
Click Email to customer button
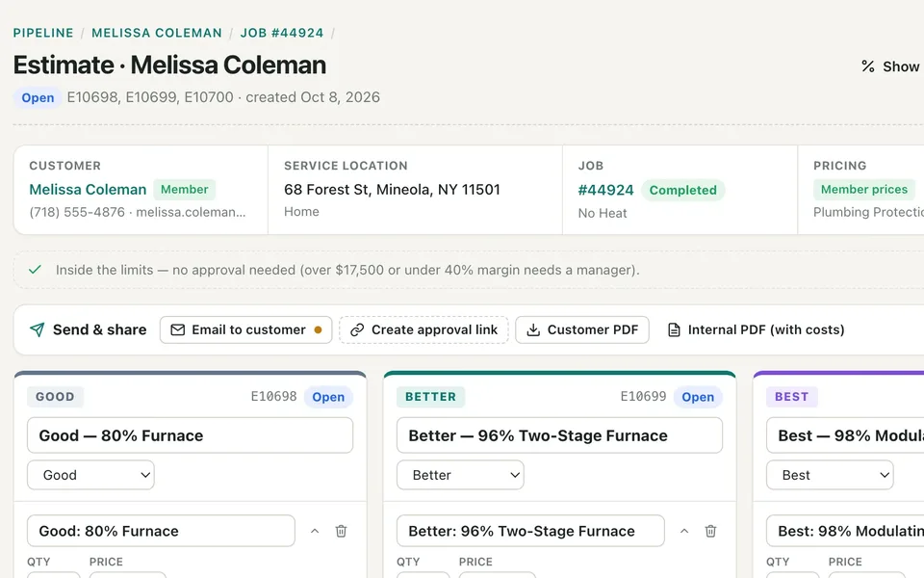coord(245,329)
